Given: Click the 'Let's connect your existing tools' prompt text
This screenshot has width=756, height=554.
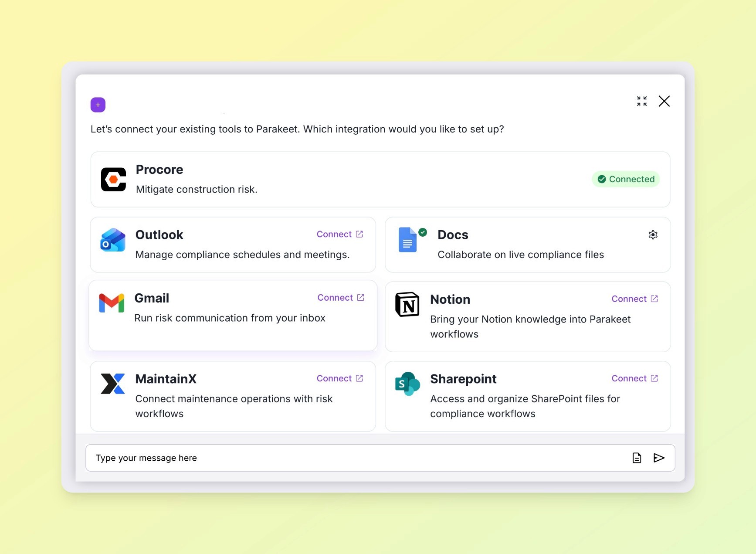Looking at the screenshot, I should coord(297,129).
